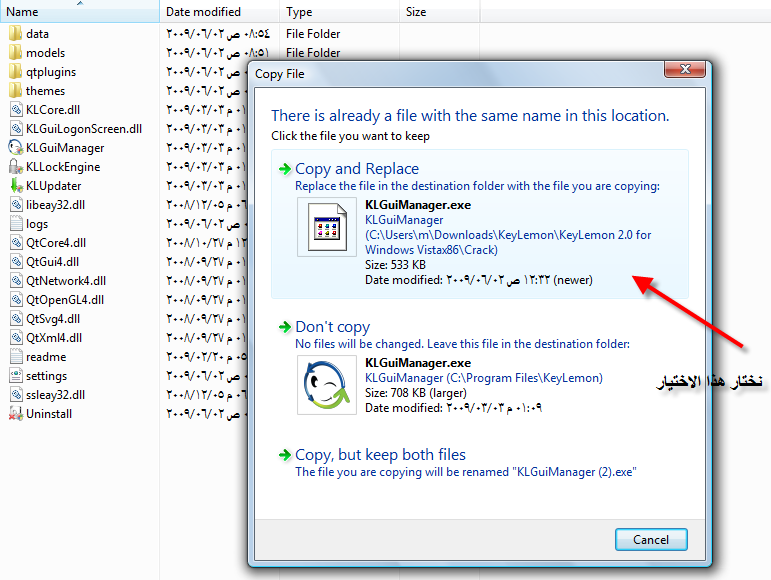The height and width of the screenshot is (580, 771).
Task: Click the QtXml4.dll file icon
Action: point(16,338)
